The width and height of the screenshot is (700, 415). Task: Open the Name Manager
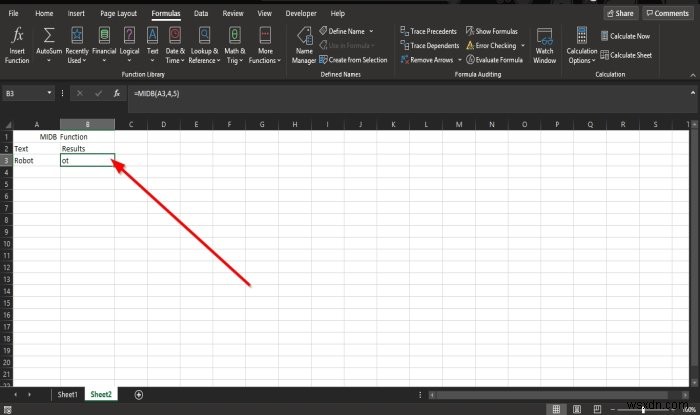click(x=304, y=45)
